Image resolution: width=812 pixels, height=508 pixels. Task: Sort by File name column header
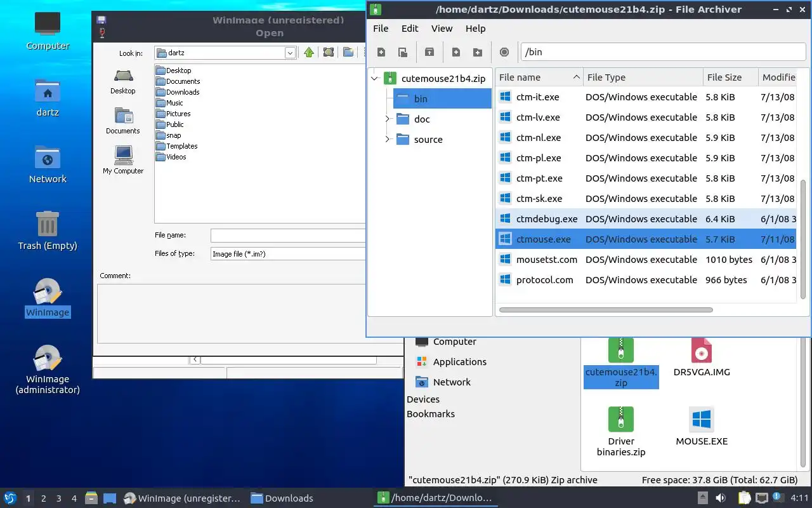tap(539, 77)
